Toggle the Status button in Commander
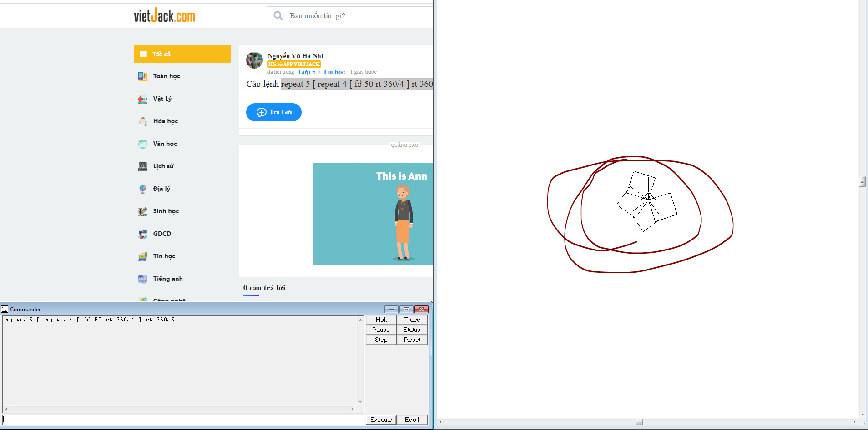The width and height of the screenshot is (868, 430). [412, 330]
